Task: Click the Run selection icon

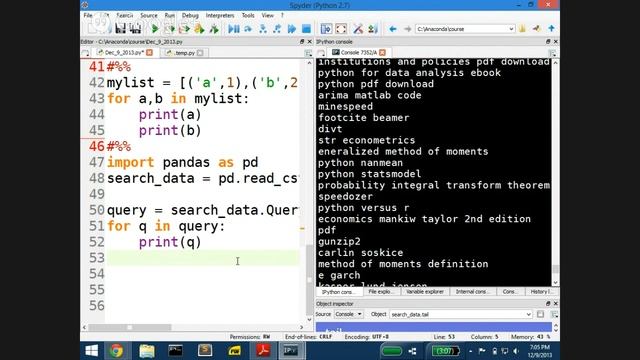Action: 199,29
